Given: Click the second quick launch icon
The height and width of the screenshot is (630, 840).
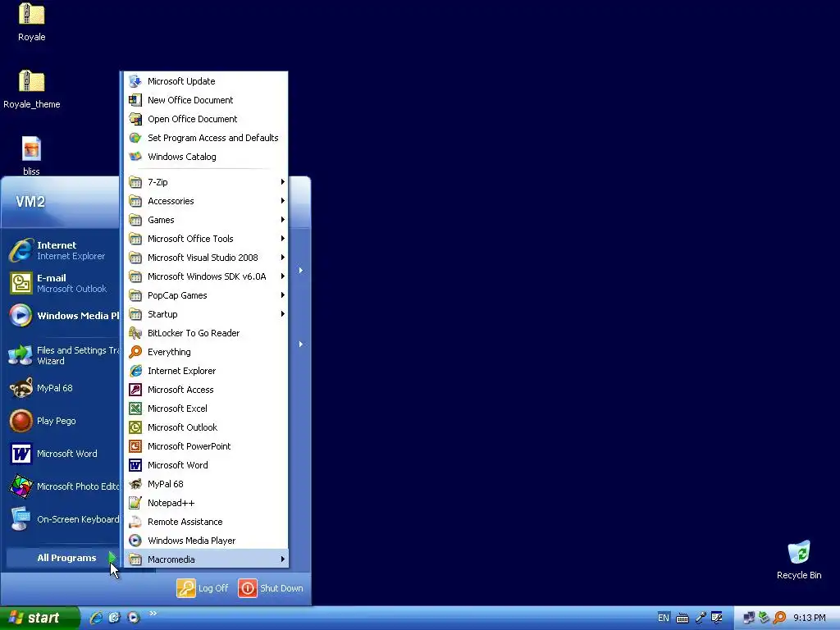Looking at the screenshot, I should point(114,618).
